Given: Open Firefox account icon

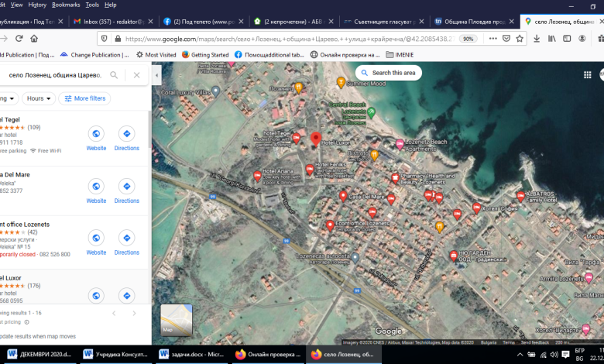Looking at the screenshot, I should pyautogui.click(x=582, y=39).
